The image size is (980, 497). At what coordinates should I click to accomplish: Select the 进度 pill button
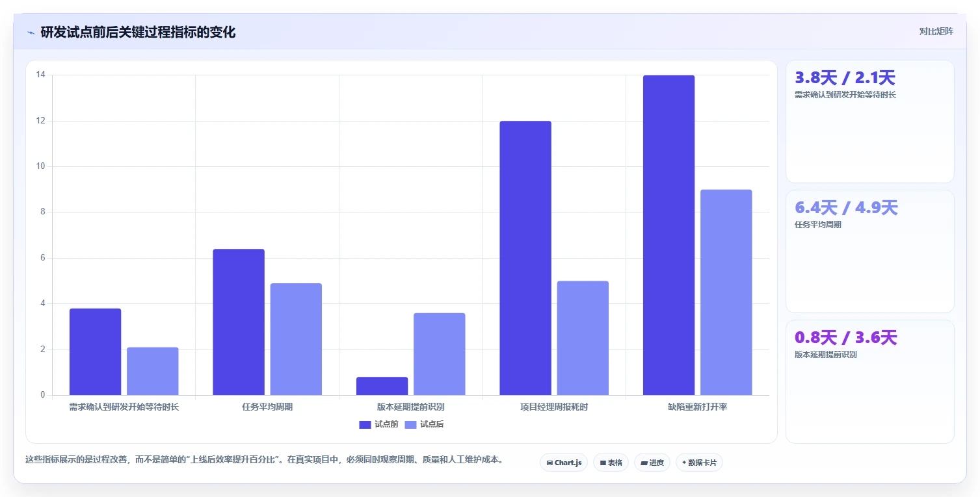[x=652, y=463]
